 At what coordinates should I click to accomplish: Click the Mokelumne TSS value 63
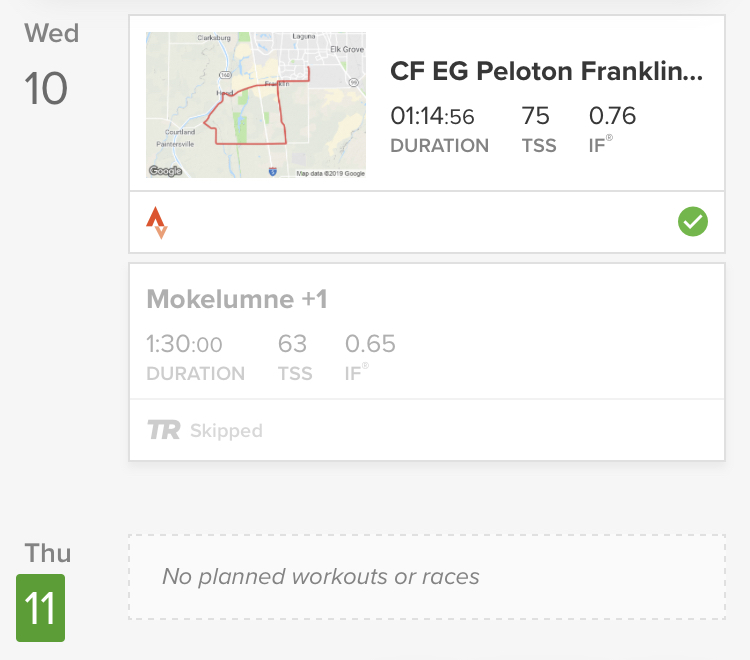click(x=292, y=345)
